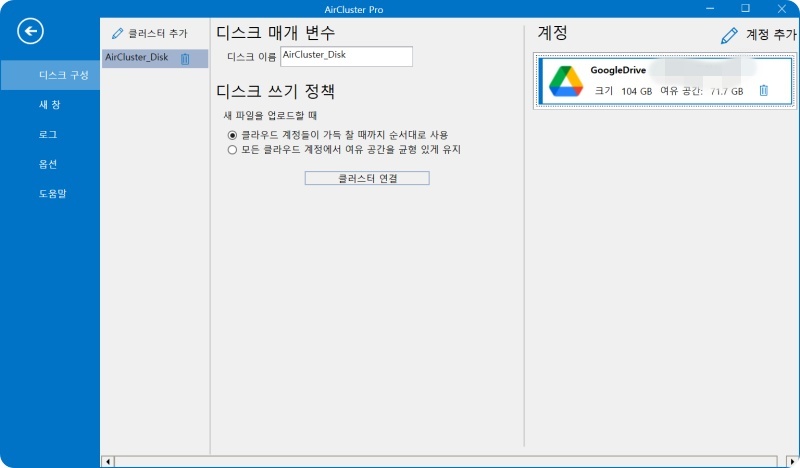Go back with the circular arrow icon

(30, 31)
